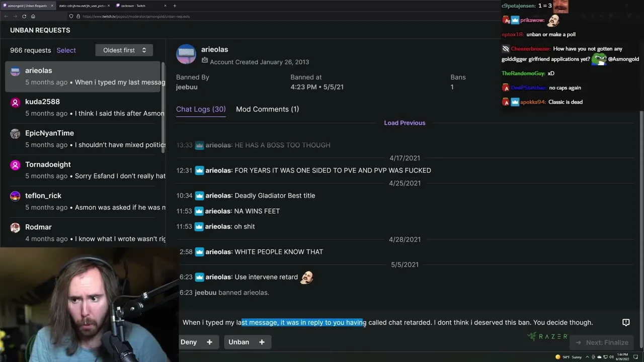Close the asmongold Unban Requests tab
Screen dimensions: 644x362
[52, 6]
